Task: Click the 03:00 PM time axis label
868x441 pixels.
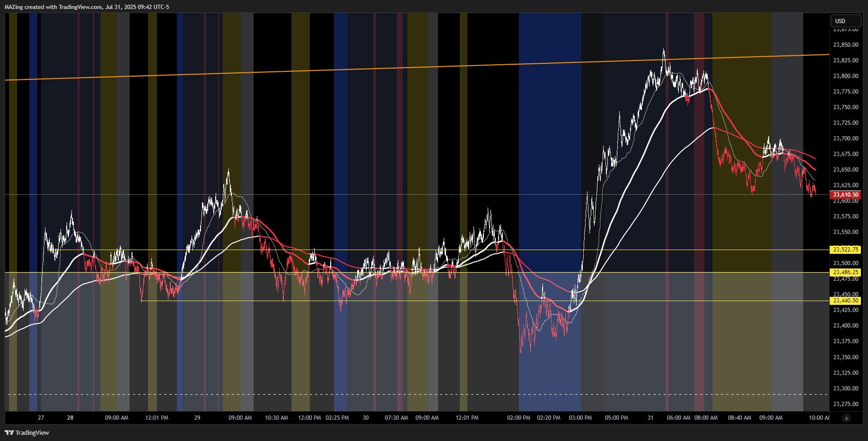Action: click(580, 418)
